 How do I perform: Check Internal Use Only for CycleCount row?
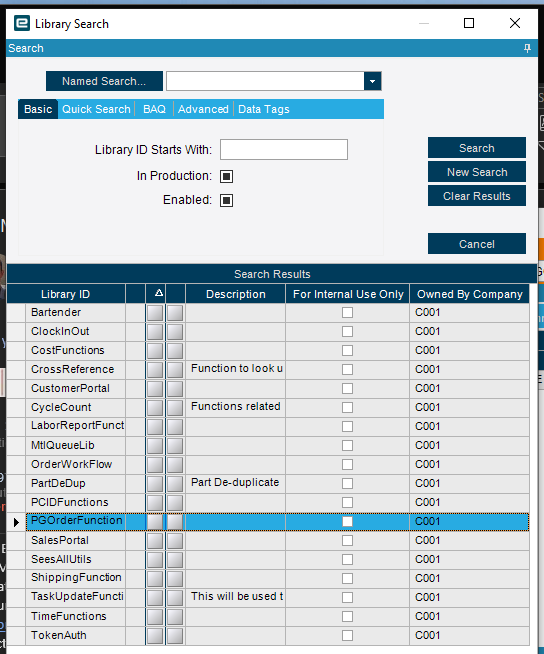pos(347,407)
